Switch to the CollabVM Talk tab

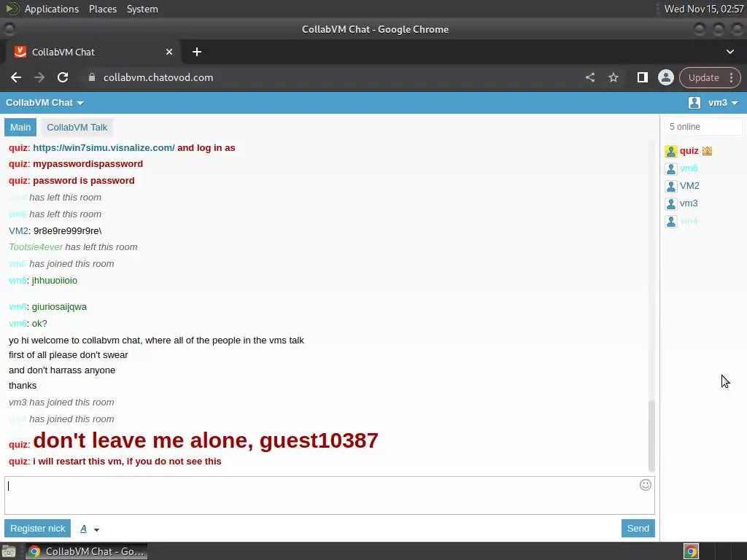tap(77, 127)
